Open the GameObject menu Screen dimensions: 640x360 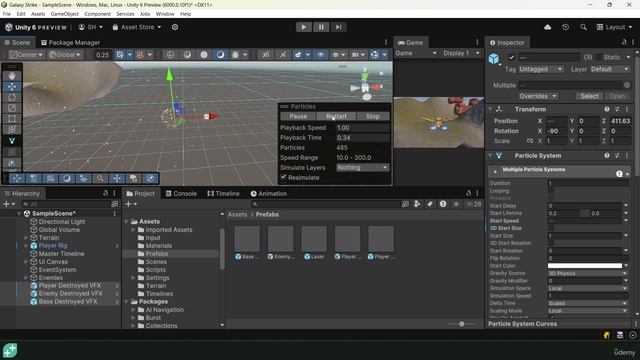pos(64,14)
